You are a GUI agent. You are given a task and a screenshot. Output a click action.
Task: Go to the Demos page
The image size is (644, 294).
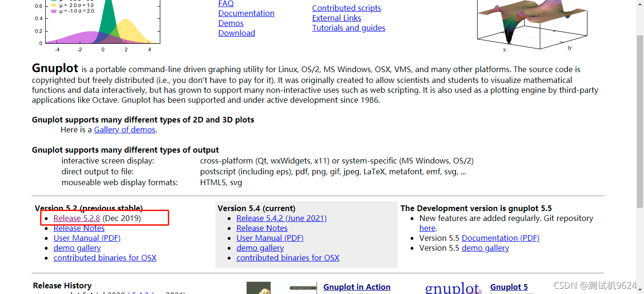tap(231, 23)
